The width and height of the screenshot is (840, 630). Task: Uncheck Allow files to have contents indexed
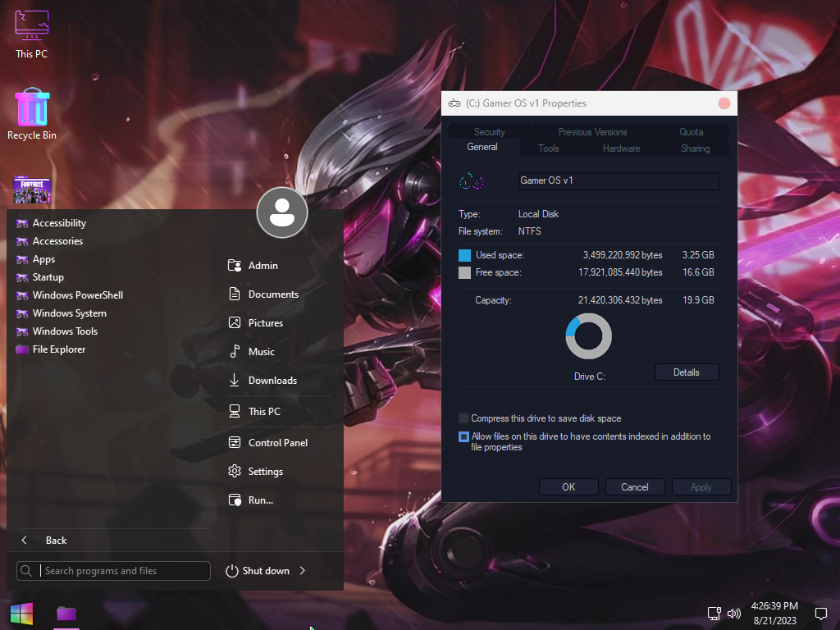tap(464, 436)
